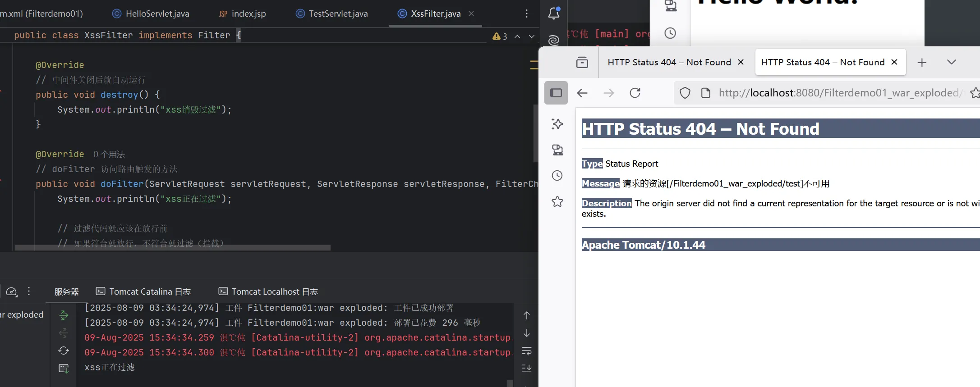This screenshot has width=980, height=387.
Task: Open IDE notifications bell
Action: (554, 14)
